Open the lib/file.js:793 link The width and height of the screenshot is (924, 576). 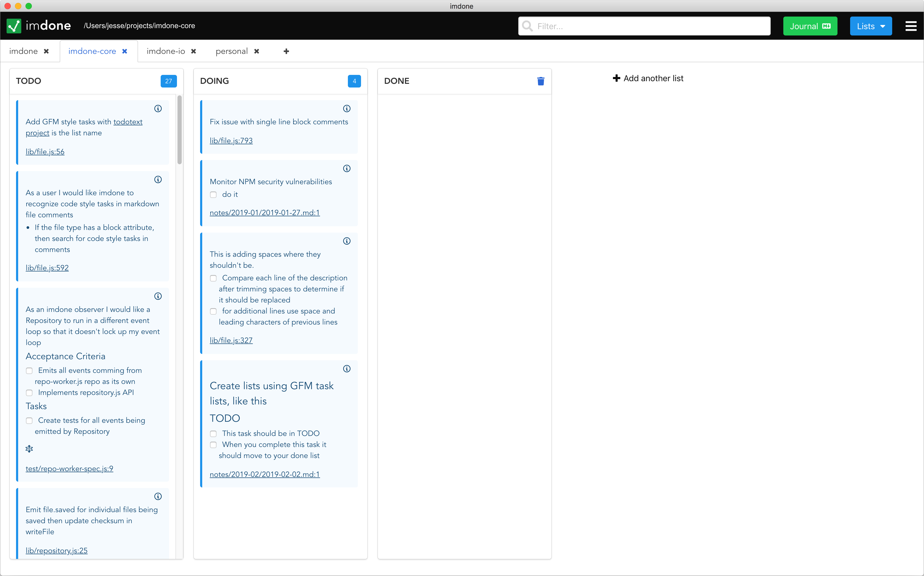231,141
